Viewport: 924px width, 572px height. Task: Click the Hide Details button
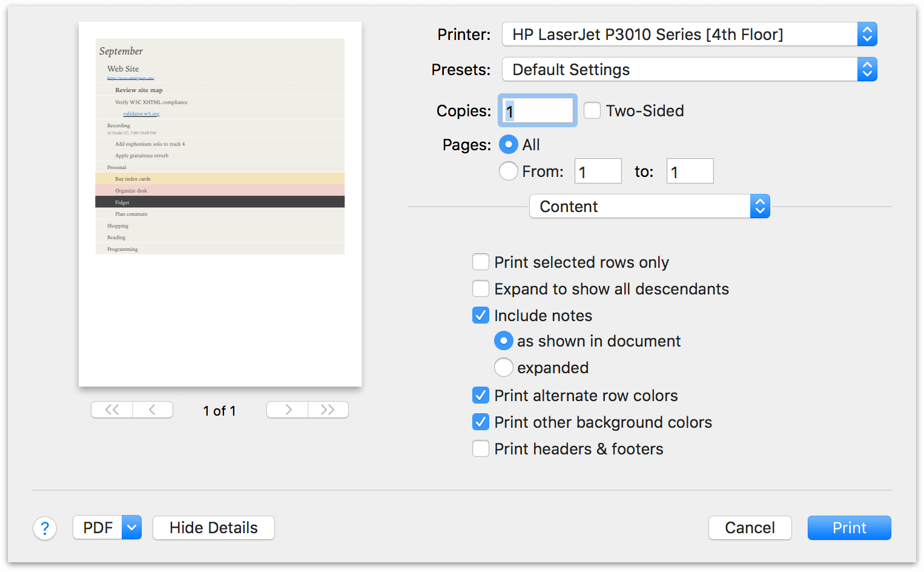coord(214,528)
